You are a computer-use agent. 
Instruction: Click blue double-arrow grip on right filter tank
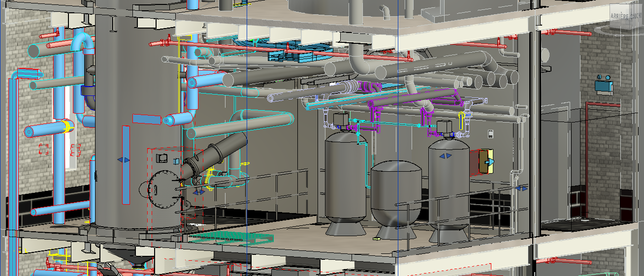[x=445, y=156]
